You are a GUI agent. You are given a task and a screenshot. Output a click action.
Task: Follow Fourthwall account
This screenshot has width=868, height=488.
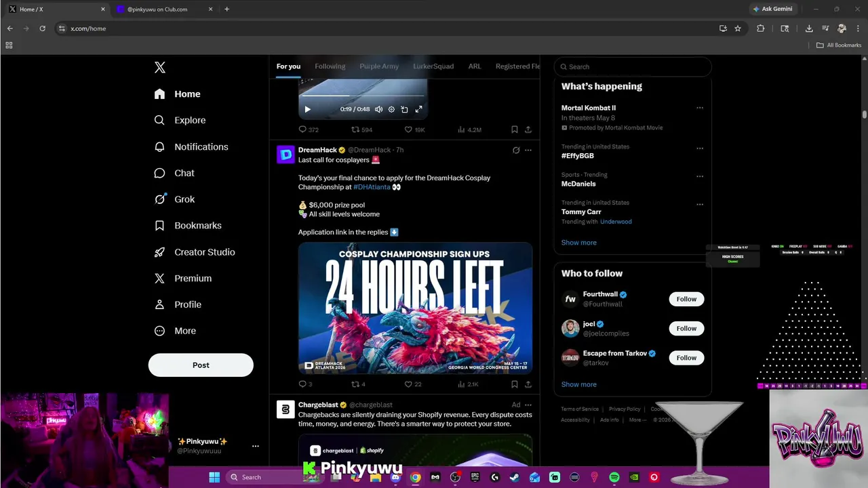pyautogui.click(x=686, y=299)
